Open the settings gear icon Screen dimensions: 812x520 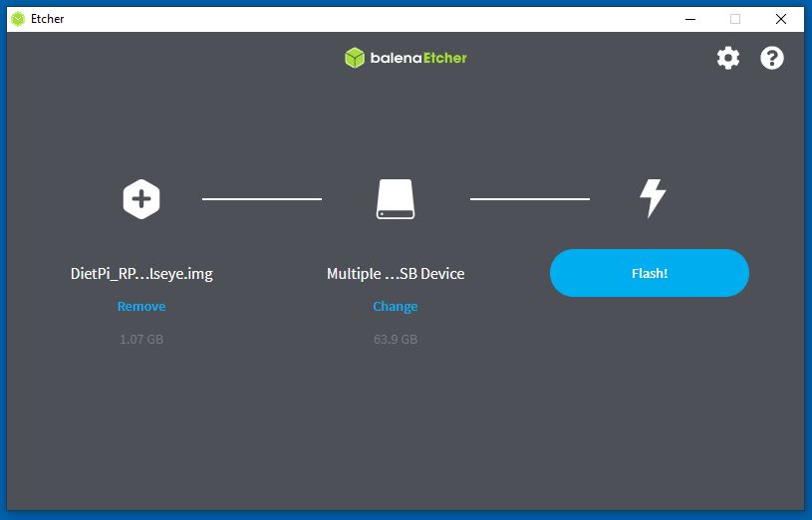point(728,58)
